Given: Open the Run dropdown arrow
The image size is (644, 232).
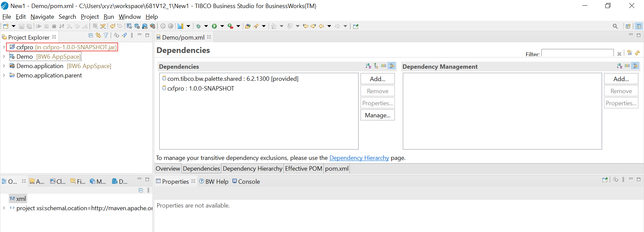Looking at the screenshot, I should tap(222, 26).
